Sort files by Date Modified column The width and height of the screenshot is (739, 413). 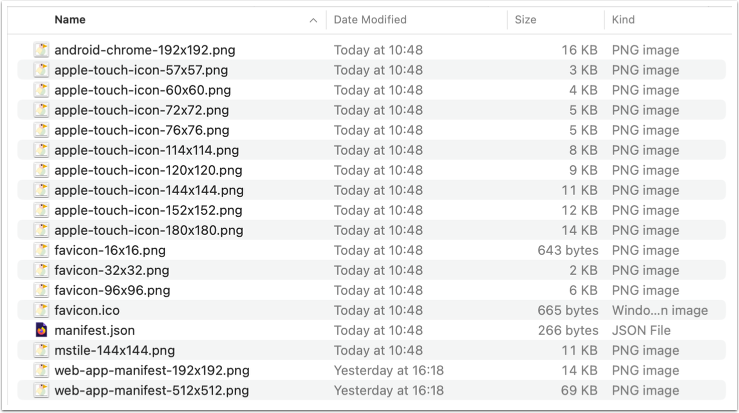[x=370, y=19]
